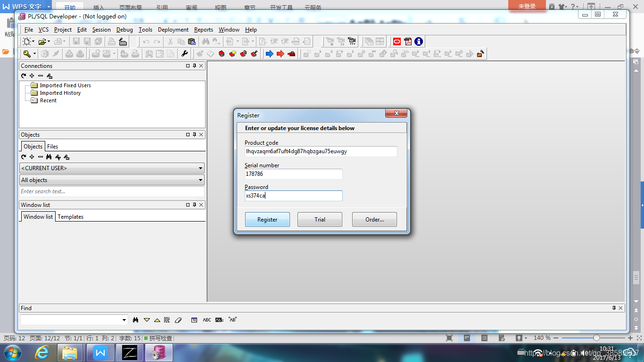Click the refresh icon in Objects panel toolbar
This screenshot has height=362, width=644.
(x=24, y=157)
